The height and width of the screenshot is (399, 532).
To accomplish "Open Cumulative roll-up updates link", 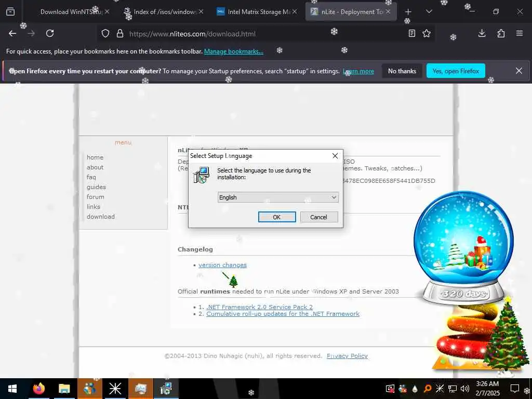I will pyautogui.click(x=283, y=313).
